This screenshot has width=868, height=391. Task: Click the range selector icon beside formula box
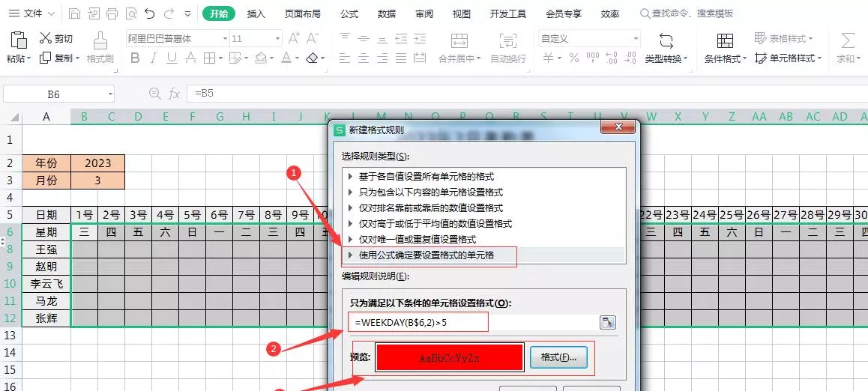pyautogui.click(x=608, y=322)
